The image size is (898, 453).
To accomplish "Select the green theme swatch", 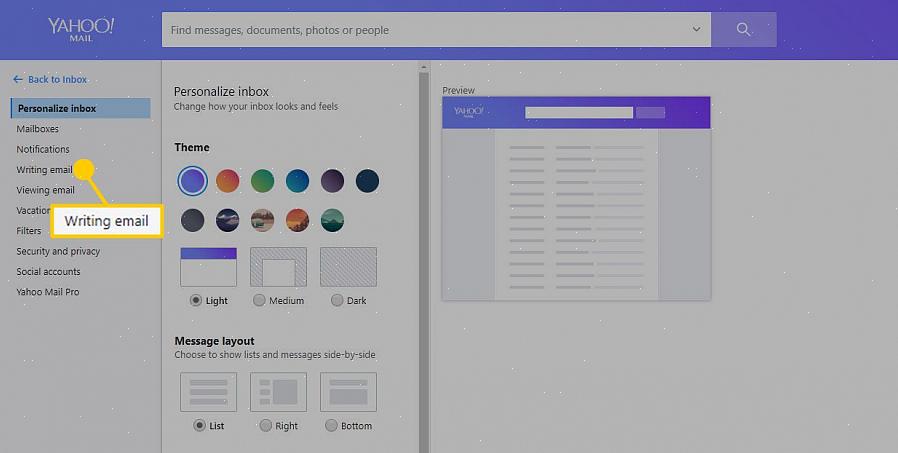I will [262, 181].
